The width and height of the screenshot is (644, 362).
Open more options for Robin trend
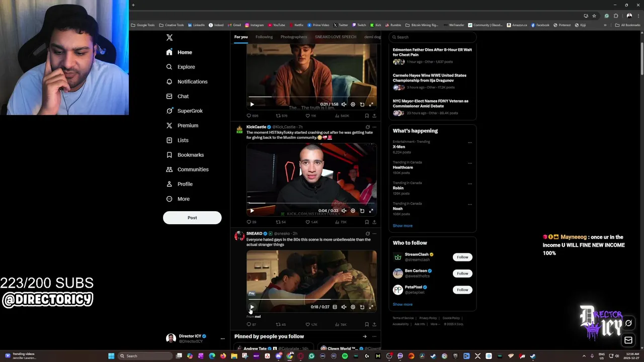pyautogui.click(x=470, y=184)
